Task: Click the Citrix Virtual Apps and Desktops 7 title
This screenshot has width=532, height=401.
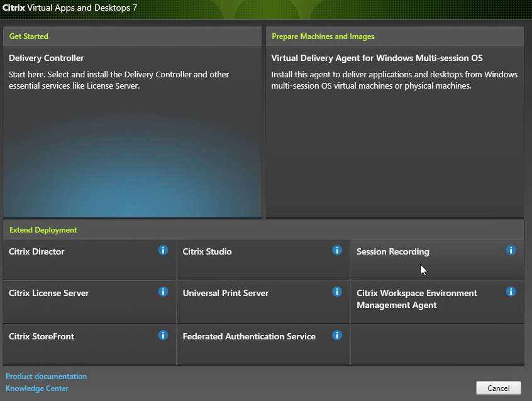Action: [70, 8]
